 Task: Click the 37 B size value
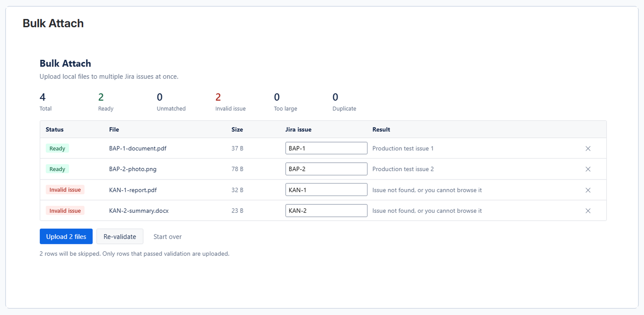pyautogui.click(x=237, y=148)
